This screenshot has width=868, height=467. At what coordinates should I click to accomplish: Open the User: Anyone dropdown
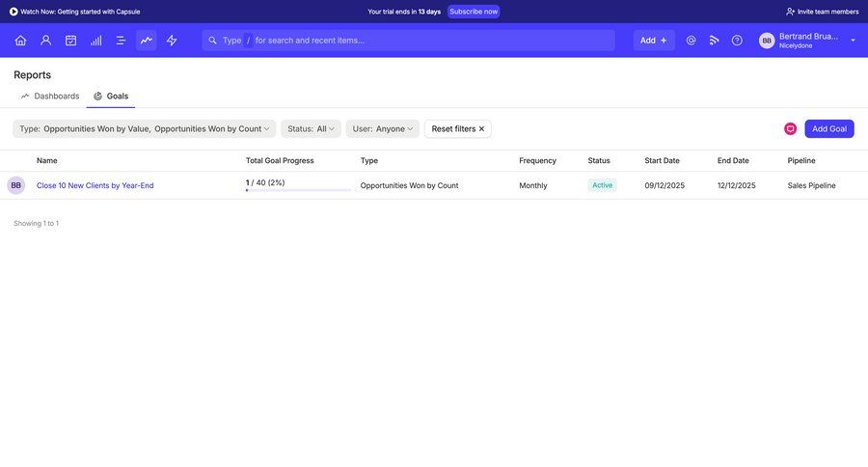(382, 128)
